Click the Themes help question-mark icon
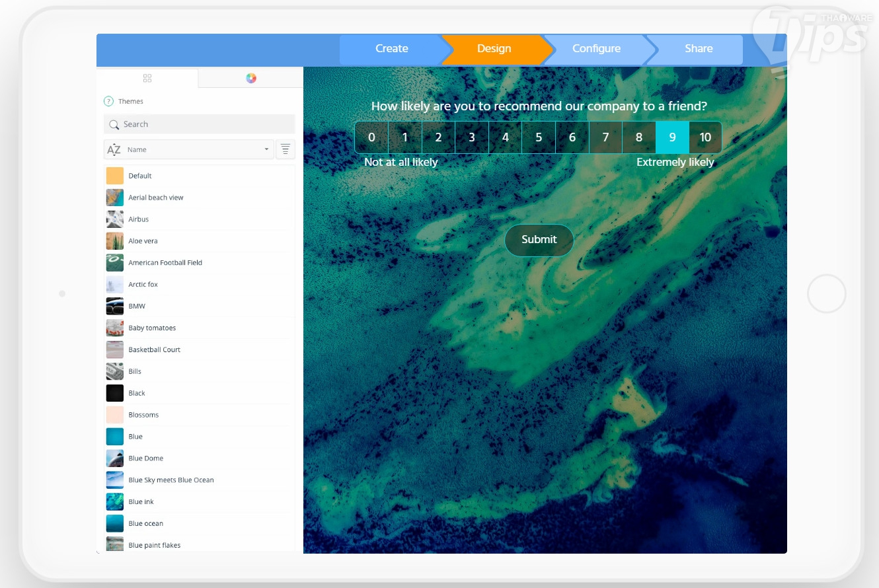 (x=108, y=101)
